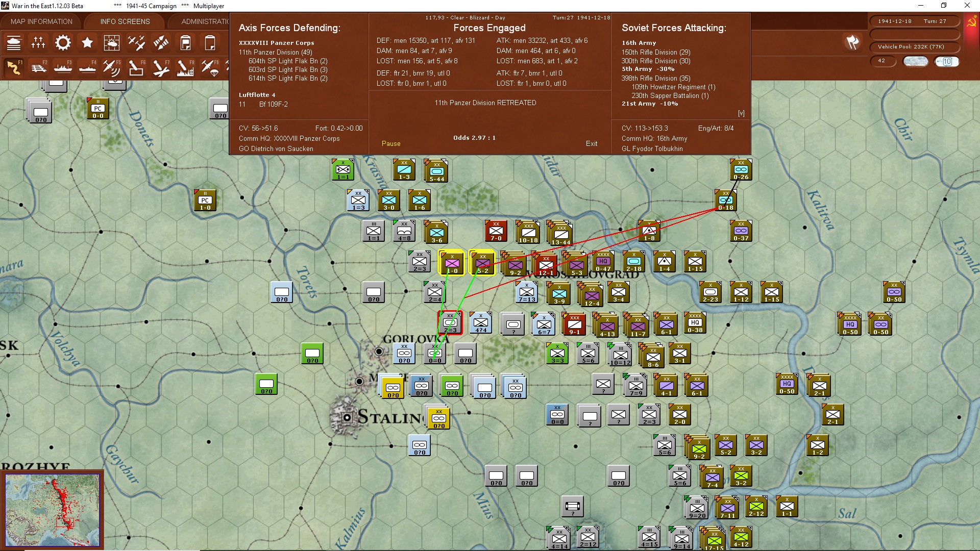Click the 150th Rifle Division entry
This screenshot has height=551, width=980.
click(656, 52)
